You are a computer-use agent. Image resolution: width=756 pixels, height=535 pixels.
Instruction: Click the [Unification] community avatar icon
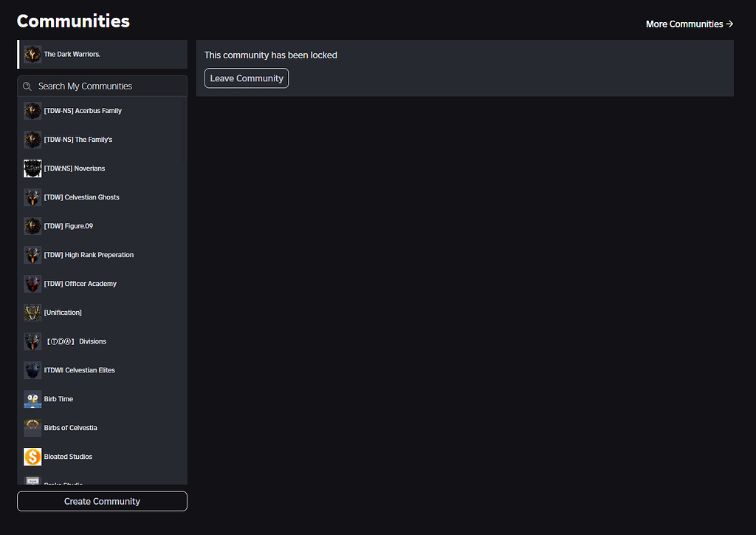pyautogui.click(x=32, y=313)
